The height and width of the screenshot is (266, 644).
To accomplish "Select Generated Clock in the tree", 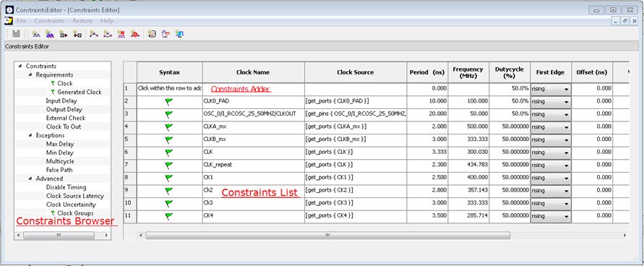I will click(80, 92).
